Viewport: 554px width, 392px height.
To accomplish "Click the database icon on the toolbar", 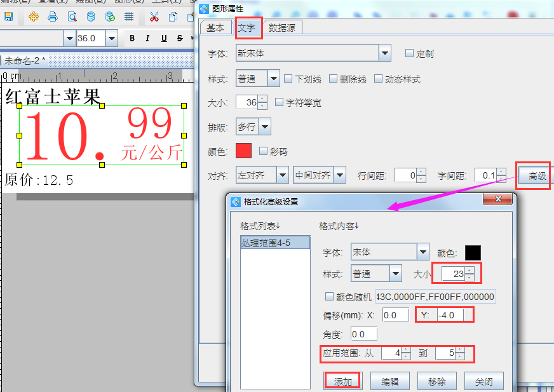I will [90, 17].
